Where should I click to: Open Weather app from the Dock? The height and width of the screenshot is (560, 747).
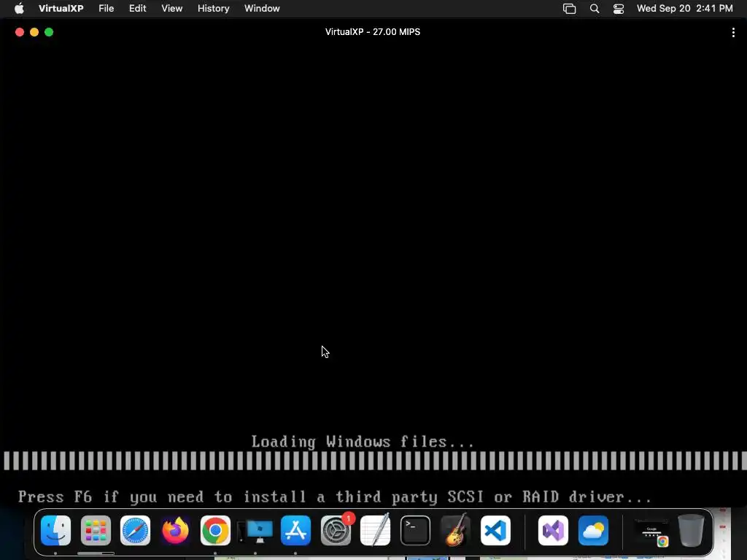(x=593, y=531)
